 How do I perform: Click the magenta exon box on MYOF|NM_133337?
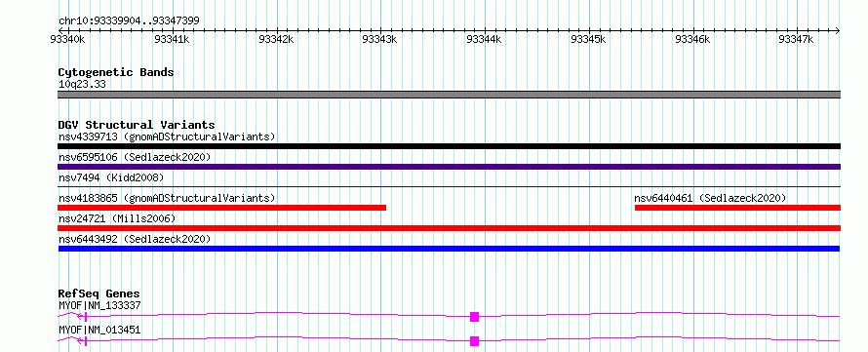pos(474,317)
